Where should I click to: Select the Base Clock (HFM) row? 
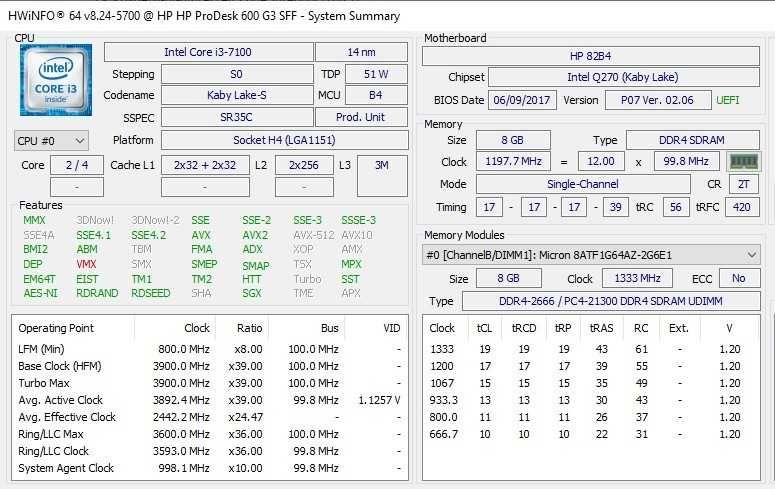pyautogui.click(x=210, y=366)
